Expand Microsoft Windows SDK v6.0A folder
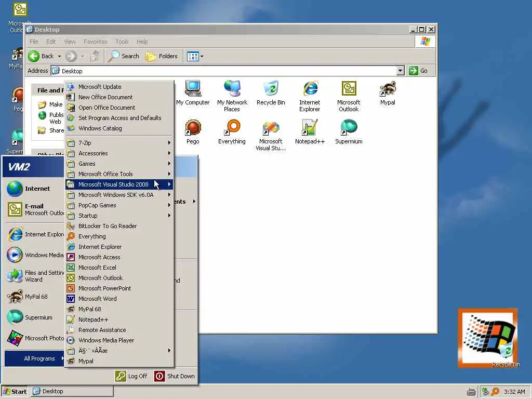 click(x=119, y=195)
